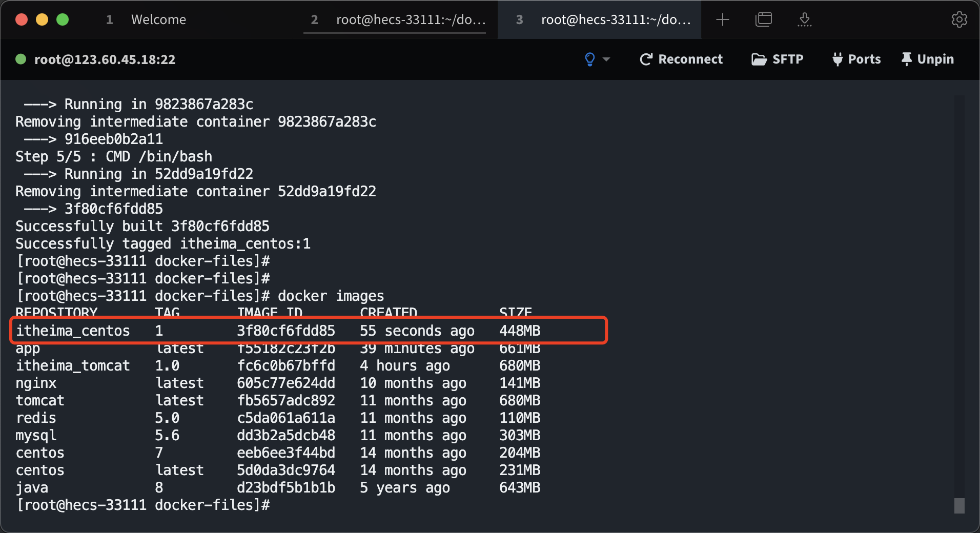Click the green fullscreen window button

coord(63,19)
